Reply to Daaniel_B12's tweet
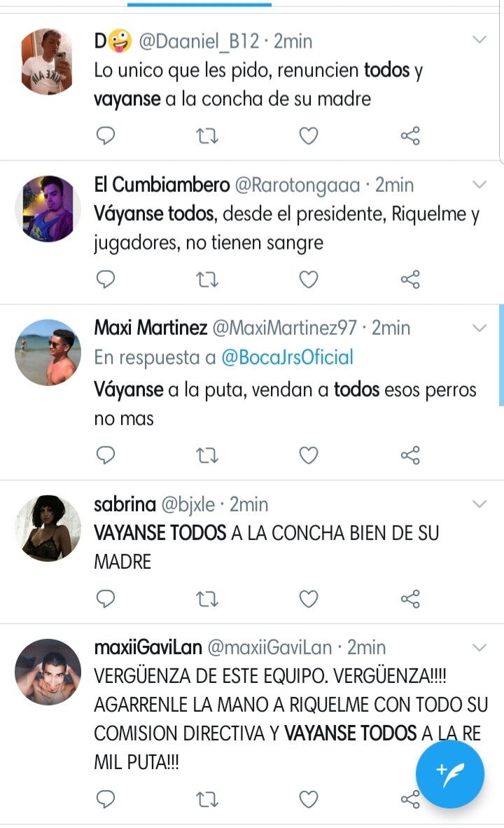 pyautogui.click(x=106, y=136)
